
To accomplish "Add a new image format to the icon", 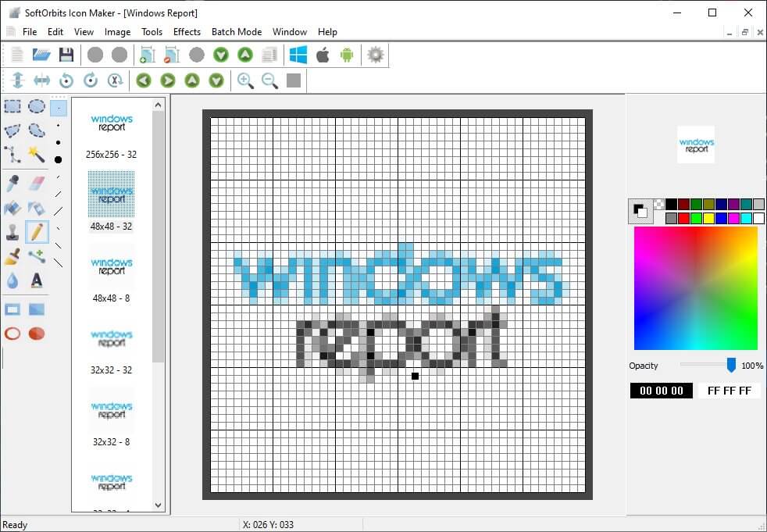I will (148, 55).
